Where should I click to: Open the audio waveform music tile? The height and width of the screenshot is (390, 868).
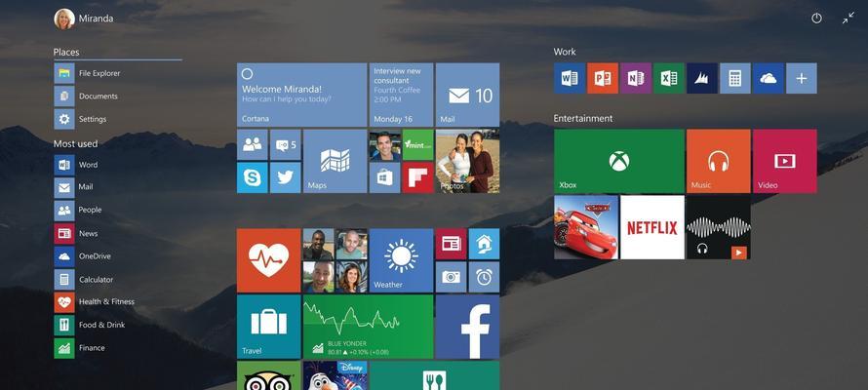tap(719, 227)
